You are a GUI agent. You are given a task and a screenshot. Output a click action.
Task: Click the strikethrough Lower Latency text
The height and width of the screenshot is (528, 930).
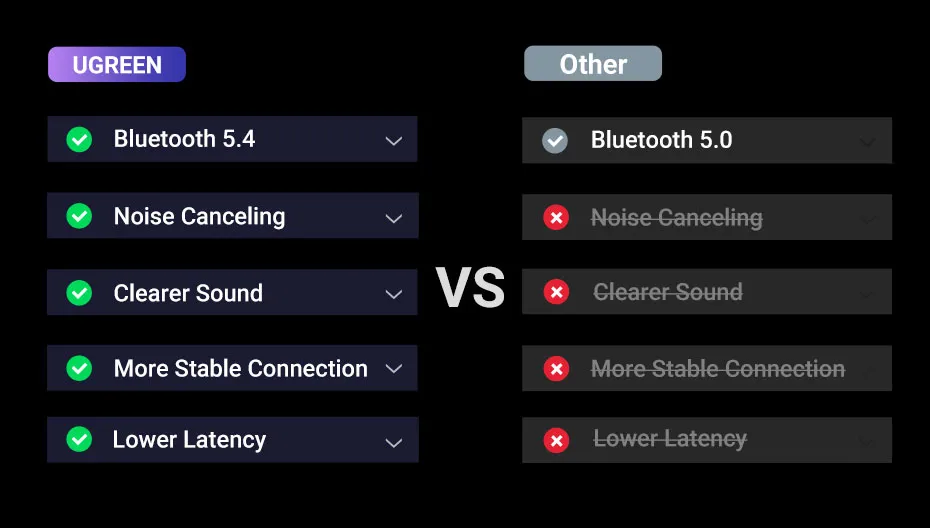670,439
